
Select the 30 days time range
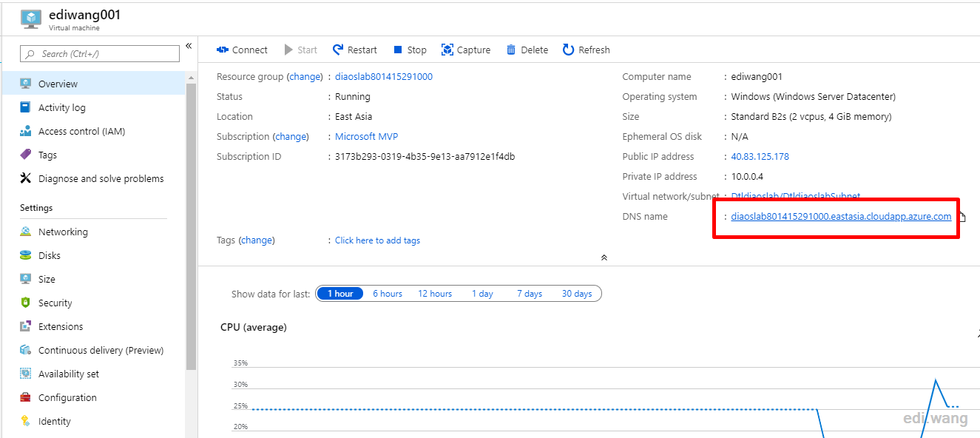(x=577, y=294)
